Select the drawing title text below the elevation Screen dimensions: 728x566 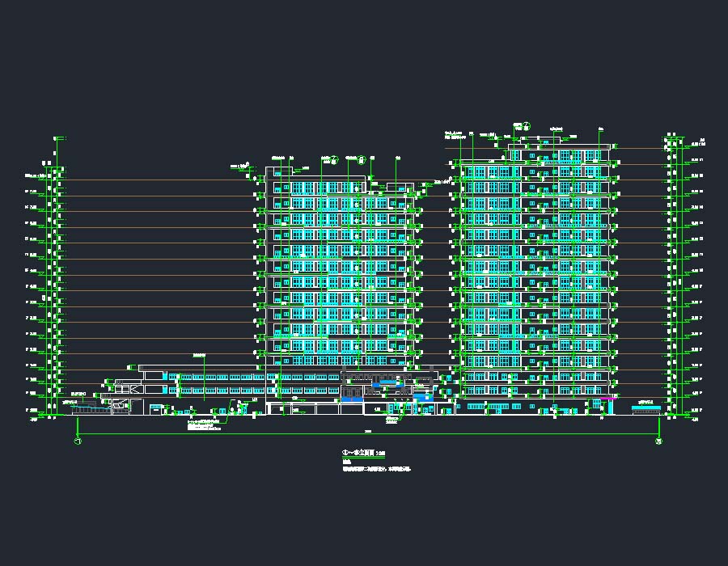(364, 454)
